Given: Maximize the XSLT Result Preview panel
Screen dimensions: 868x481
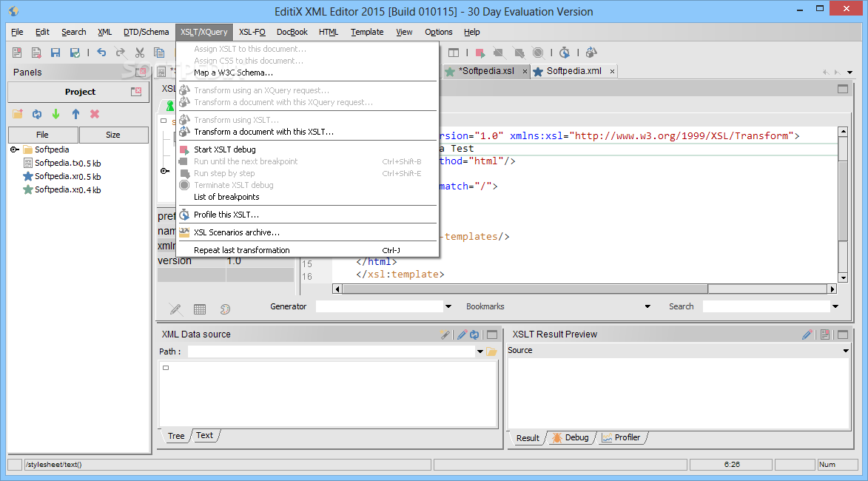Looking at the screenshot, I should 843,334.
